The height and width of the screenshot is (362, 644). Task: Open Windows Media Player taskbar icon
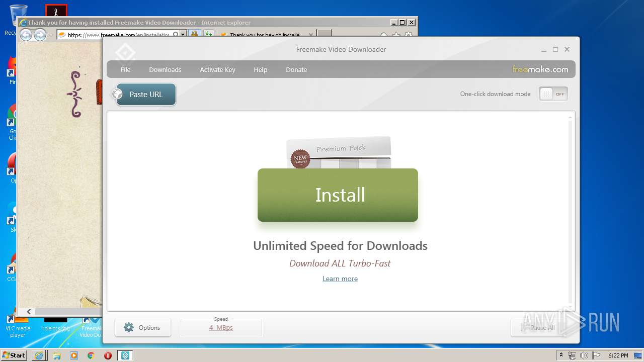click(74, 355)
